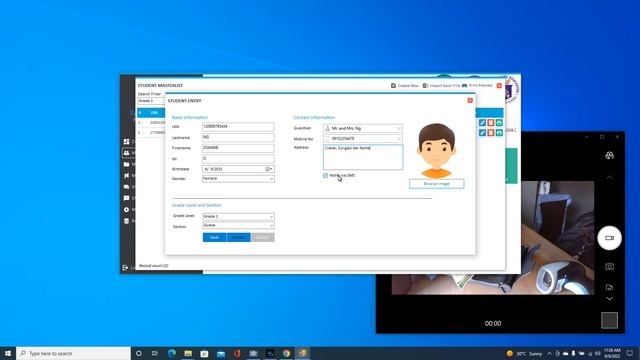Open the notification center in the taskbar
640x360 pixels.
coord(629,353)
